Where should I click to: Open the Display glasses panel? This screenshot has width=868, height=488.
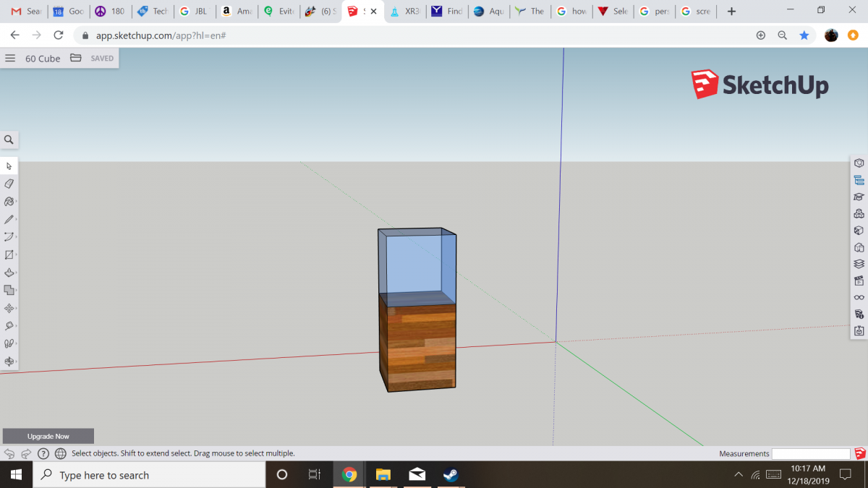[859, 297]
